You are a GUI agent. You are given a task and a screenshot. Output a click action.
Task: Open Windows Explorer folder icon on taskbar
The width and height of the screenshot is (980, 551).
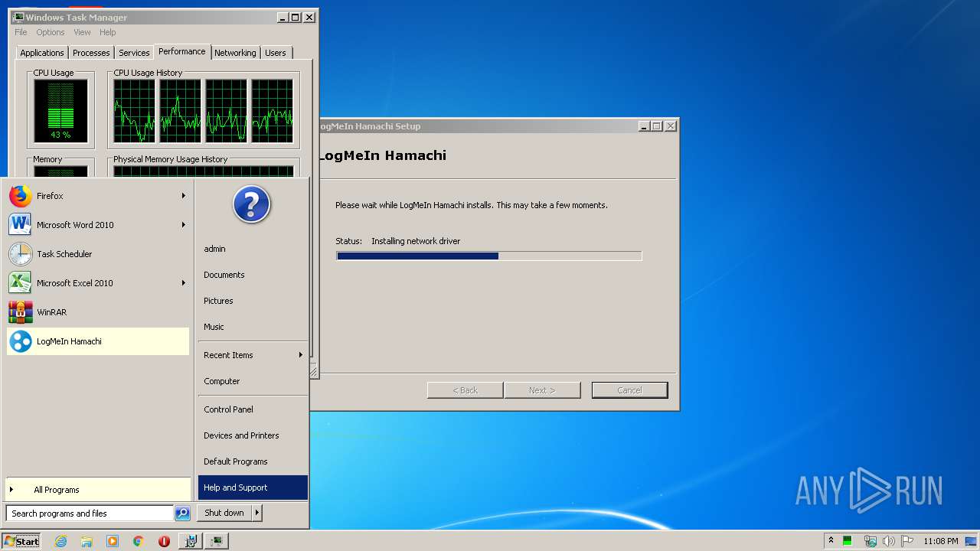click(87, 541)
